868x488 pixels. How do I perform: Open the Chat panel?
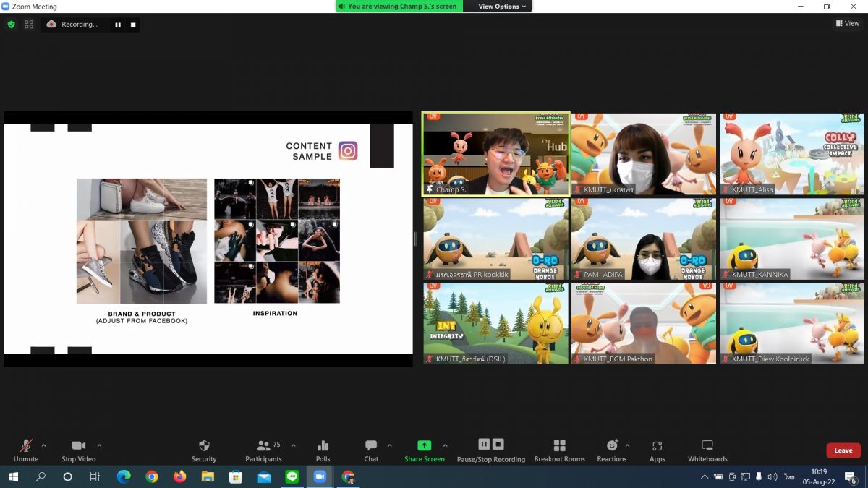tap(371, 450)
